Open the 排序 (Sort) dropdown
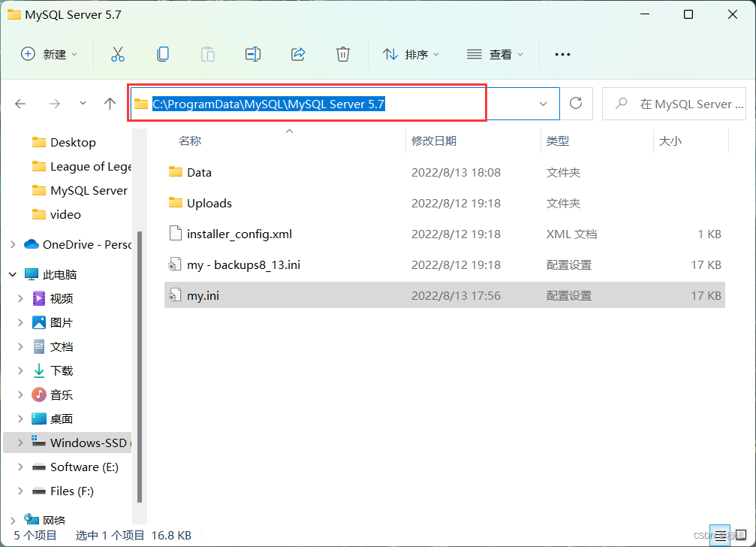The width and height of the screenshot is (756, 547). 411,54
